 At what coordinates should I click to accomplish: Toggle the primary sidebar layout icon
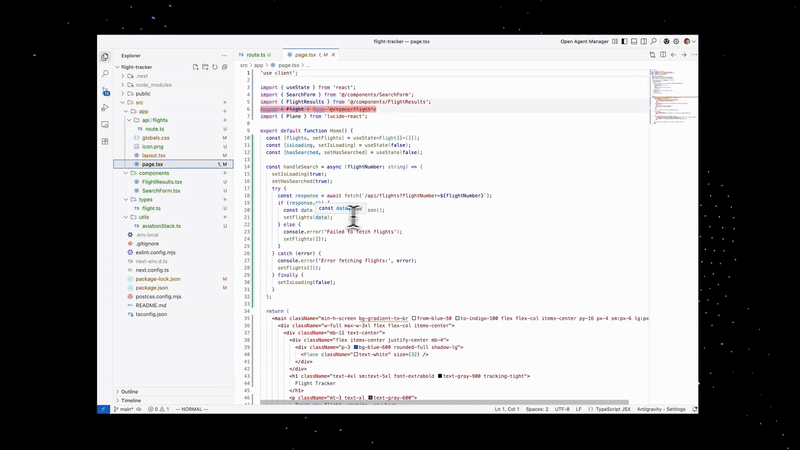pos(624,41)
